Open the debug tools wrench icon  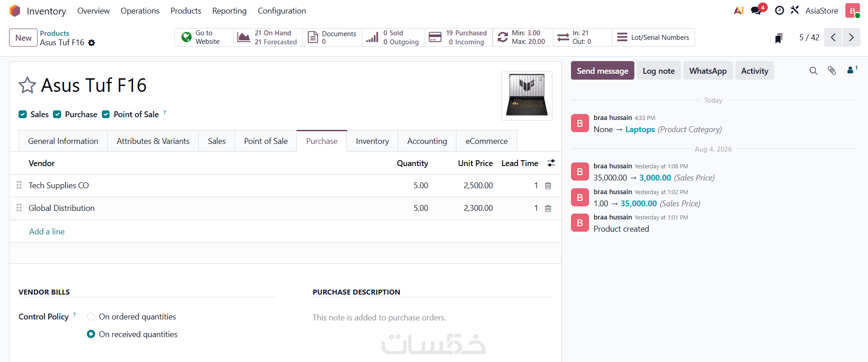pyautogui.click(x=795, y=10)
